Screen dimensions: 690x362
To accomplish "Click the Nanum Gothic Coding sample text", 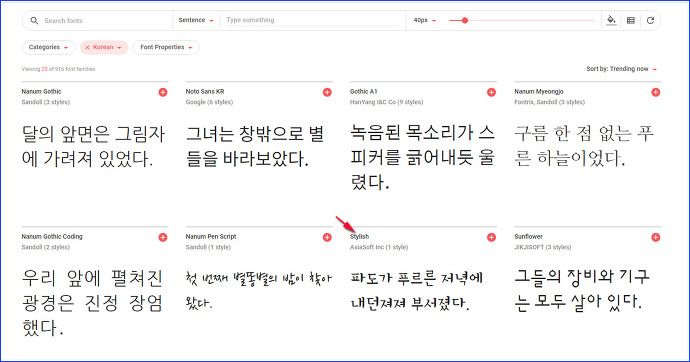I will pos(92,303).
